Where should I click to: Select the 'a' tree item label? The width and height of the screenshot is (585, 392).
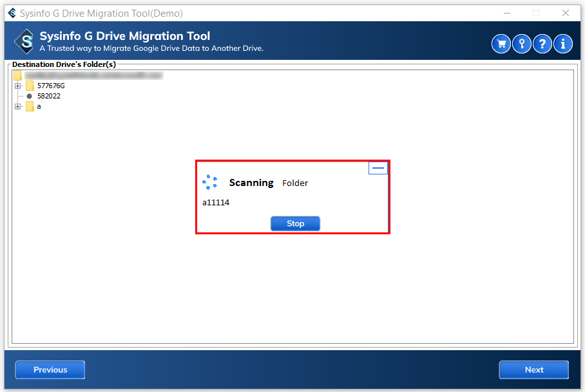pyautogui.click(x=39, y=107)
